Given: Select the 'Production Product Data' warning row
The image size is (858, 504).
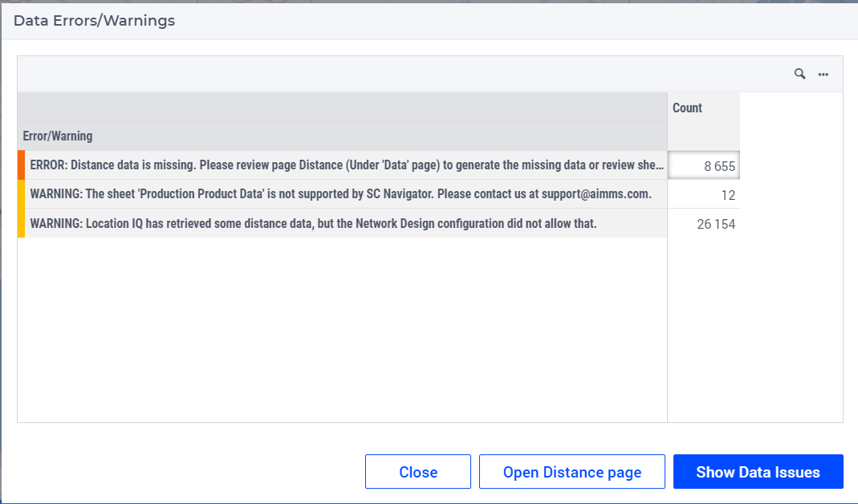Looking at the screenshot, I should (343, 194).
